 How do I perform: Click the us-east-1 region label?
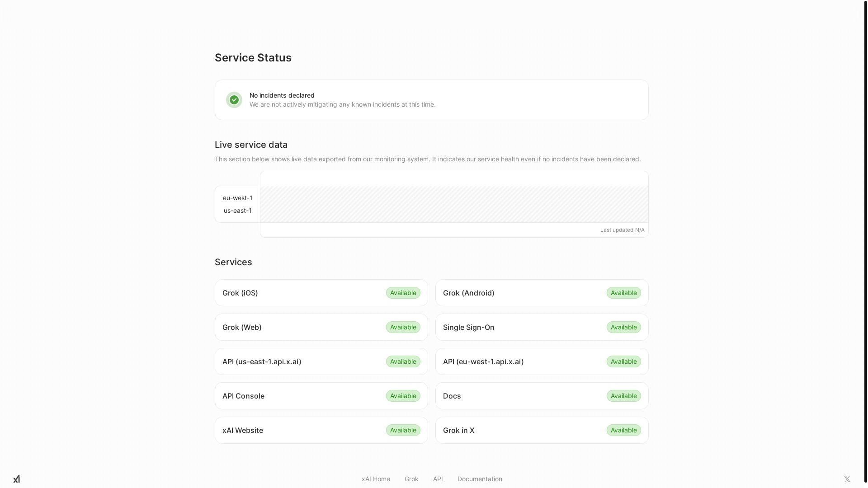click(x=238, y=211)
